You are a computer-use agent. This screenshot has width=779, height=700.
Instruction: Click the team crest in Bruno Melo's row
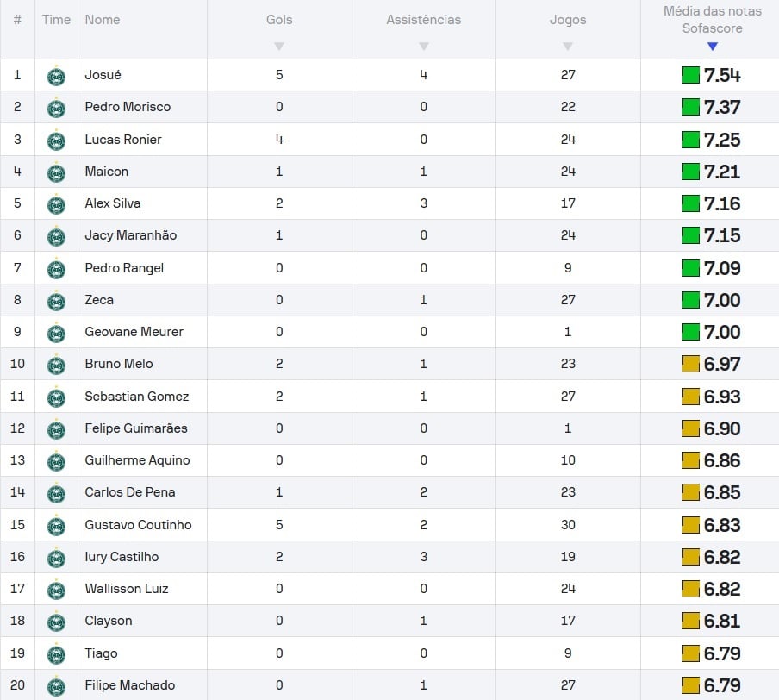[x=56, y=365]
